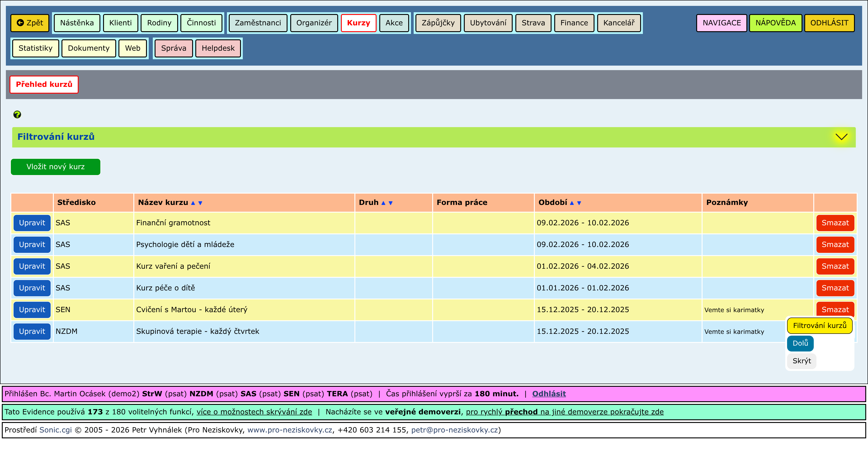Sort Období column descending arrow

pos(579,203)
